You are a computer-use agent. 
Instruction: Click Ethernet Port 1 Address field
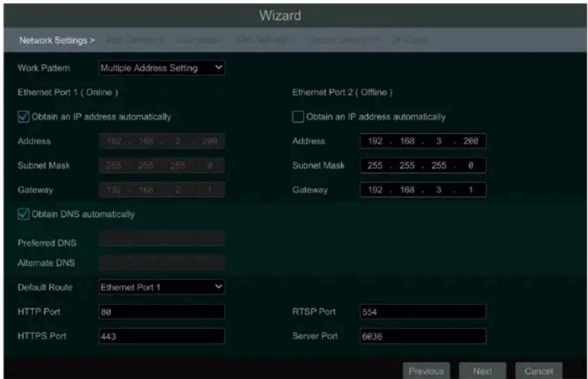pyautogui.click(x=162, y=141)
